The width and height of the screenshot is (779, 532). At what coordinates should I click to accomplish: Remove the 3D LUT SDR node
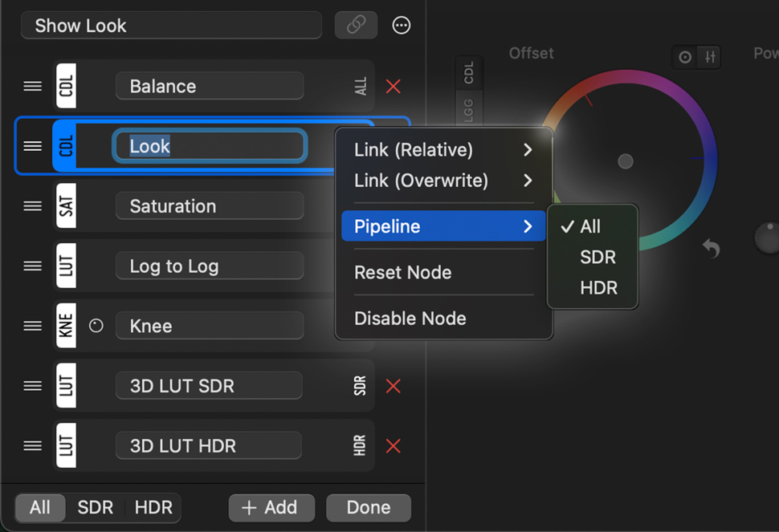393,386
